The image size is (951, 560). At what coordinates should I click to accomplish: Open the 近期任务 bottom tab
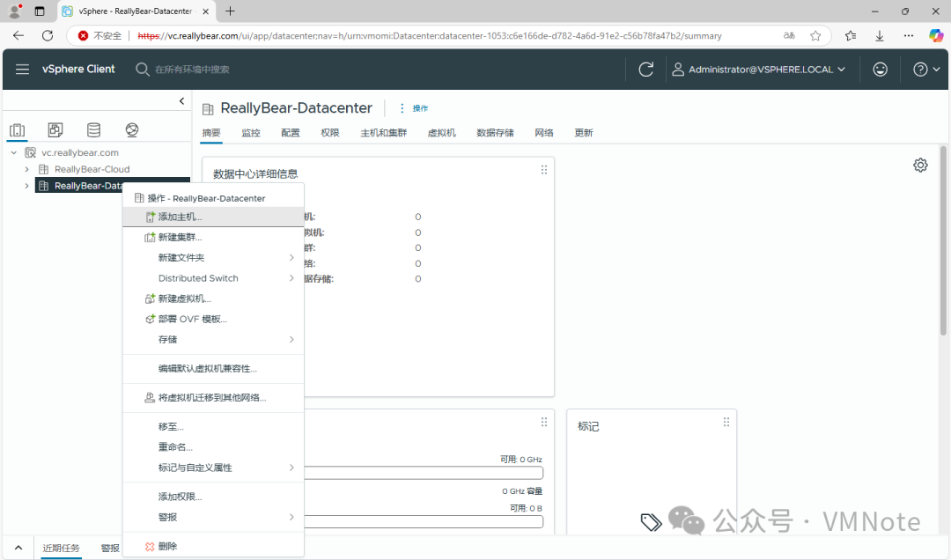pyautogui.click(x=61, y=548)
